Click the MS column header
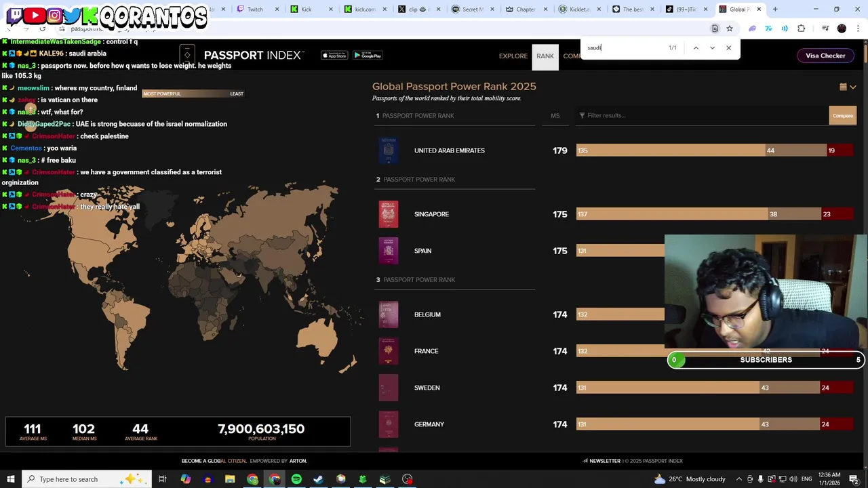 coord(555,116)
